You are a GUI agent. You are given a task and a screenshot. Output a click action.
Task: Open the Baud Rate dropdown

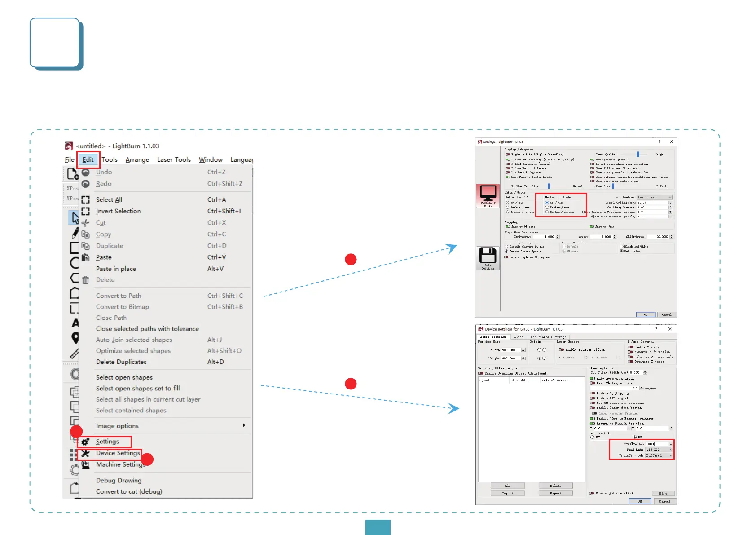[x=659, y=450]
